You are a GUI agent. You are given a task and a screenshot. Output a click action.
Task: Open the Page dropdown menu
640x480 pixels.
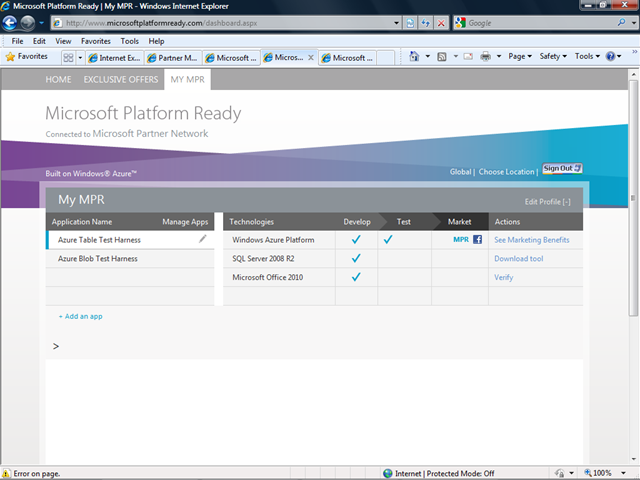[520, 57]
